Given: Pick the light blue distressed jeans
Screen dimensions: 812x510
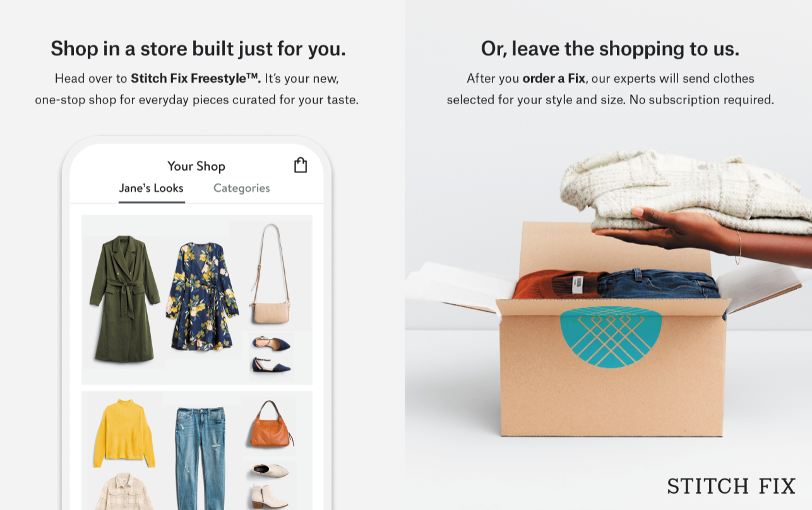Looking at the screenshot, I should point(201,458).
